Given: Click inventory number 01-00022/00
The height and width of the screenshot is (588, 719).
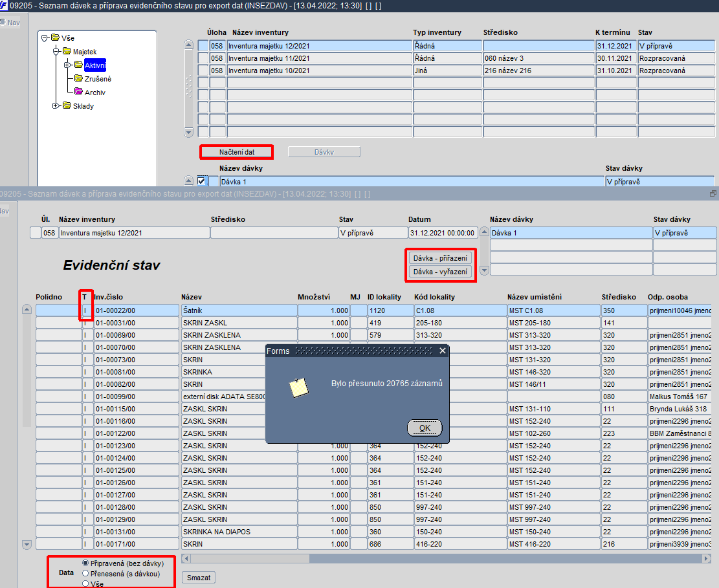Looking at the screenshot, I should tap(136, 310).
